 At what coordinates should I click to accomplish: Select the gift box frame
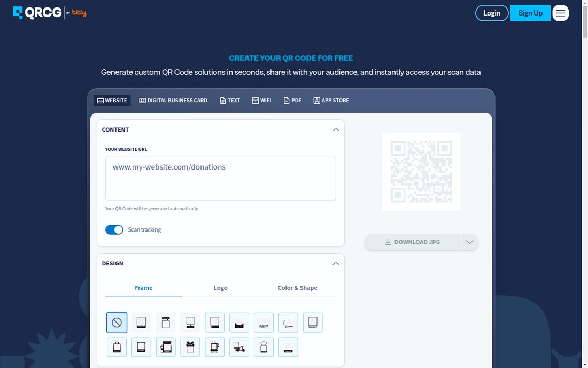pyautogui.click(x=190, y=347)
